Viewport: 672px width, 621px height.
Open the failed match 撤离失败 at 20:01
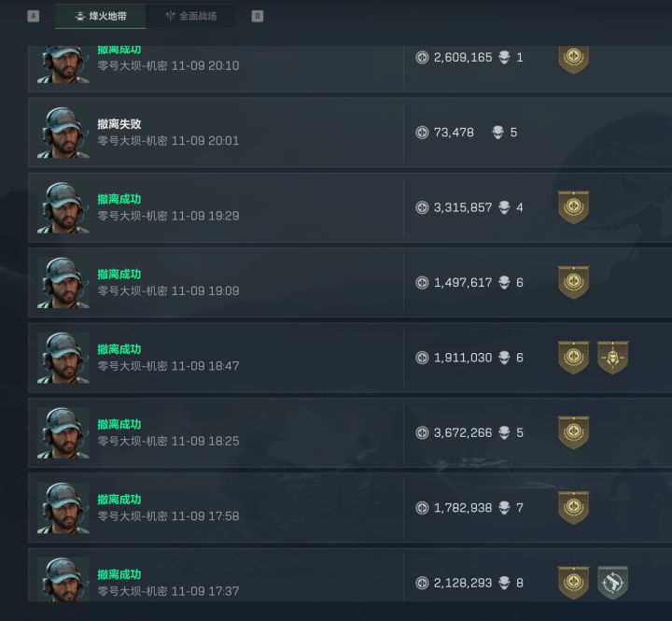point(350,133)
